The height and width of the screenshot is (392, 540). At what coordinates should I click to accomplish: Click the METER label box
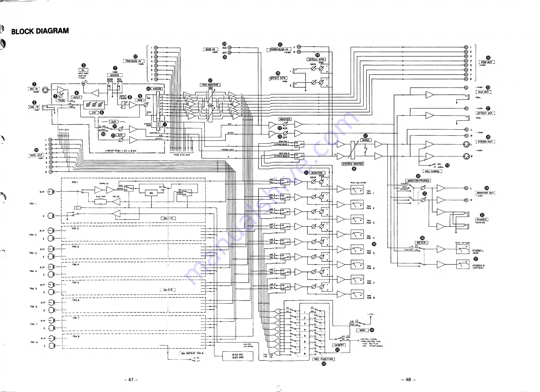(421, 243)
